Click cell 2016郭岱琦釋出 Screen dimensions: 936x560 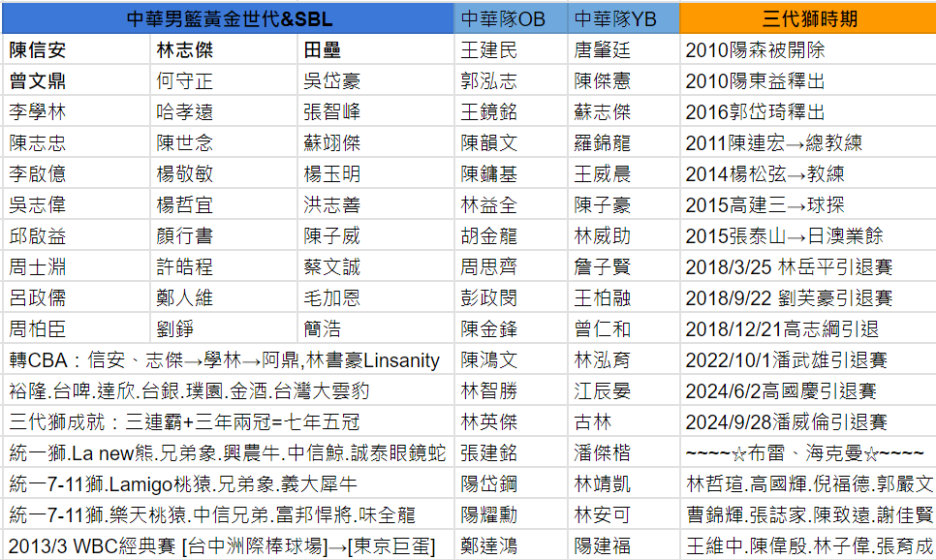808,111
